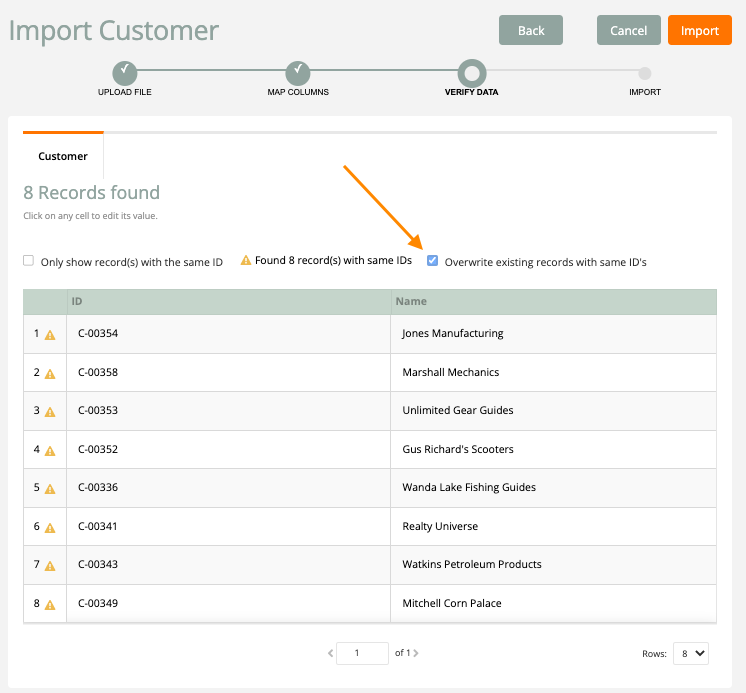Edit the cell C-00349
746x693 pixels.
pos(229,604)
